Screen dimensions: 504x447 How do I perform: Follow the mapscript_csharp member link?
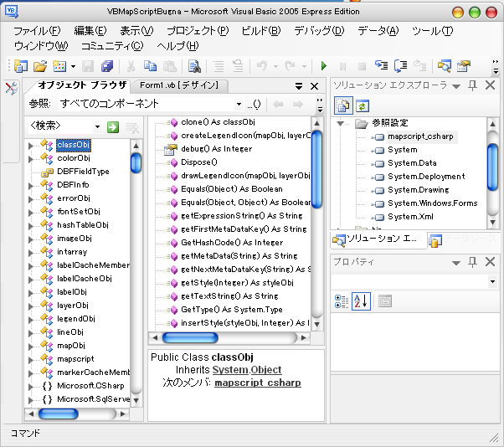(x=258, y=383)
